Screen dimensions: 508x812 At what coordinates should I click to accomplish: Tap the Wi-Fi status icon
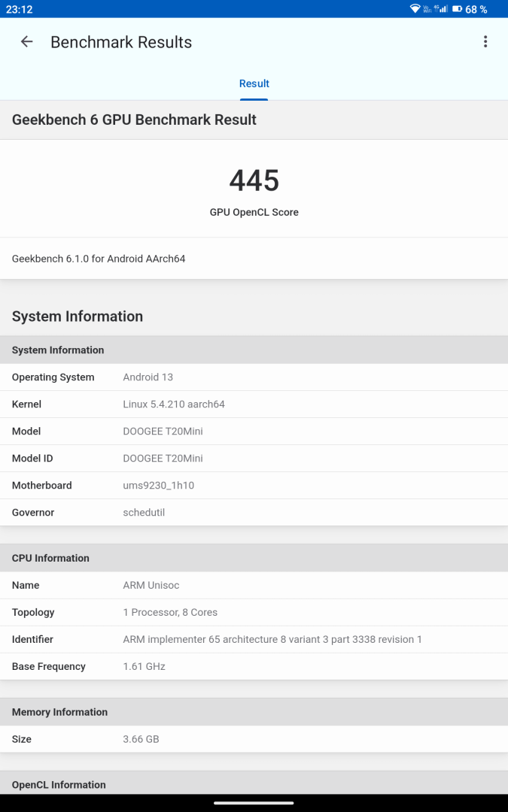tap(415, 9)
